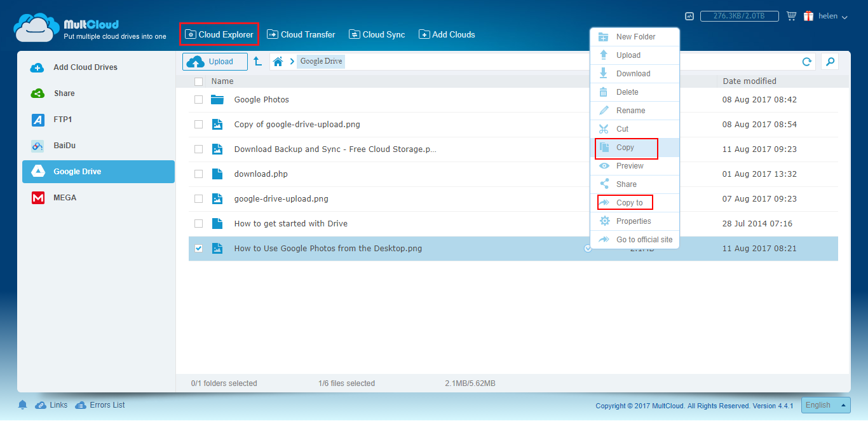Image resolution: width=868 pixels, height=421 pixels.
Task: Check Download Backup and Sync file checkbox
Action: 199,149
